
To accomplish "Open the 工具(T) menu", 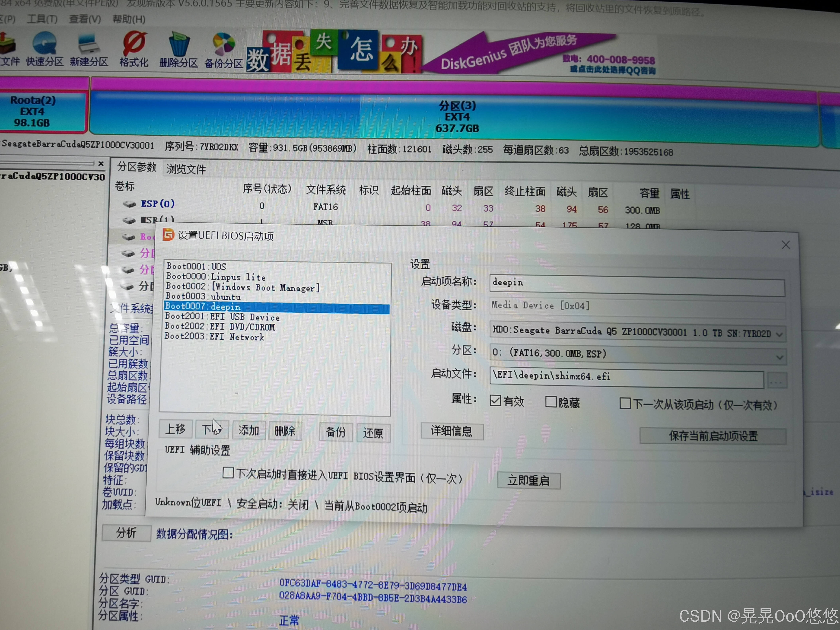I will coord(42,19).
